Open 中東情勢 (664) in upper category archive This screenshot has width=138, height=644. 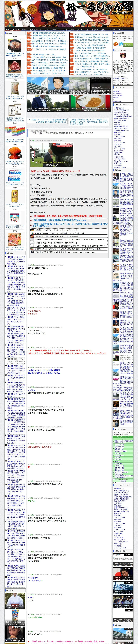pos(119,108)
